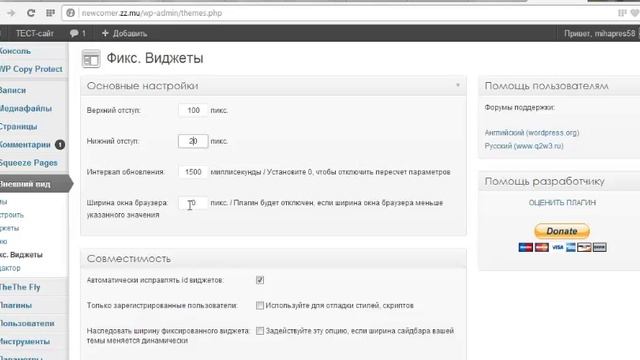Click the Помощь пользователям panel header
Viewport: 640px width, 360px height.
[559, 86]
